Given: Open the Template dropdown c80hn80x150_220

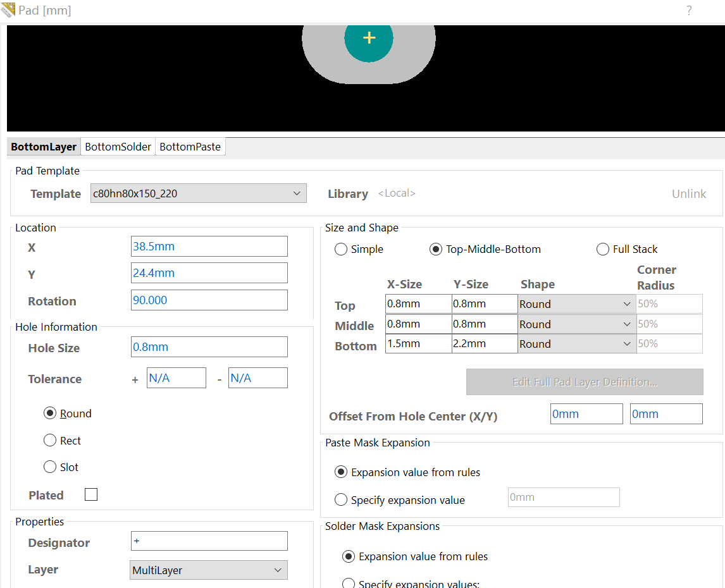Looking at the screenshot, I should click(x=199, y=193).
